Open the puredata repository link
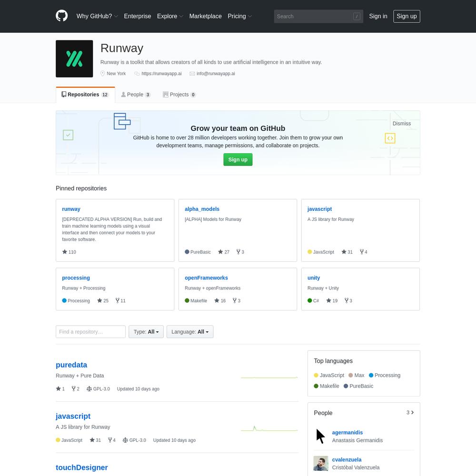This screenshot has width=476, height=476. click(x=71, y=365)
